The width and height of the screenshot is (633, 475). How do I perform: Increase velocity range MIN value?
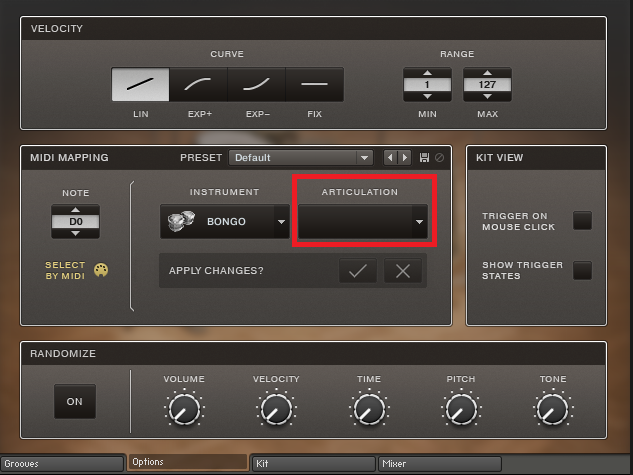(427, 73)
